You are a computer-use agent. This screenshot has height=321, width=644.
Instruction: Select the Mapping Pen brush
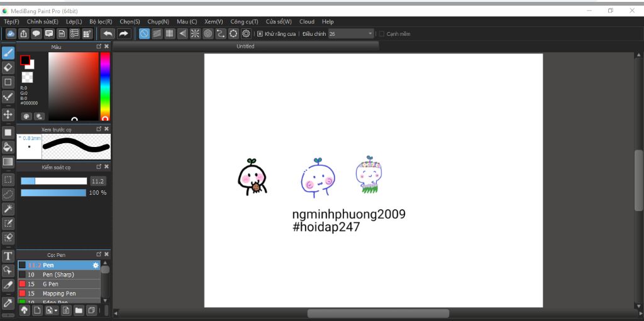[59, 293]
